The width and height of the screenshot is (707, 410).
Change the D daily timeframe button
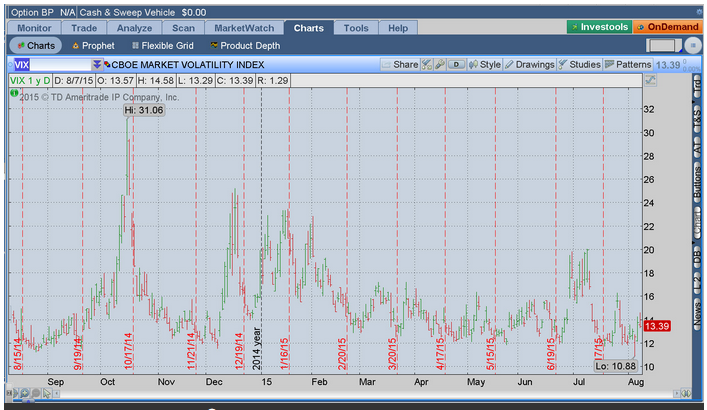(x=456, y=64)
